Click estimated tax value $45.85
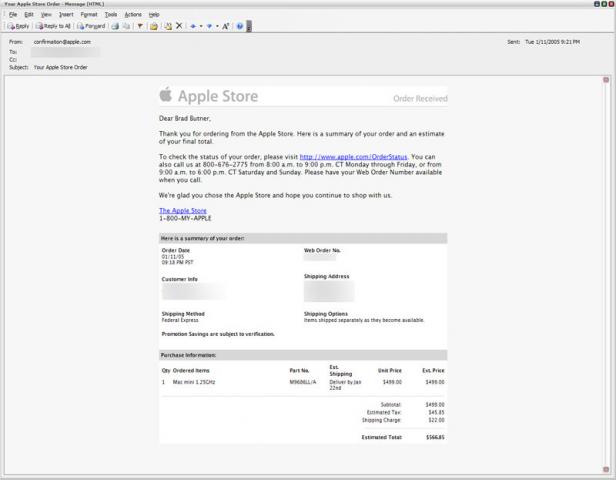 (436, 412)
